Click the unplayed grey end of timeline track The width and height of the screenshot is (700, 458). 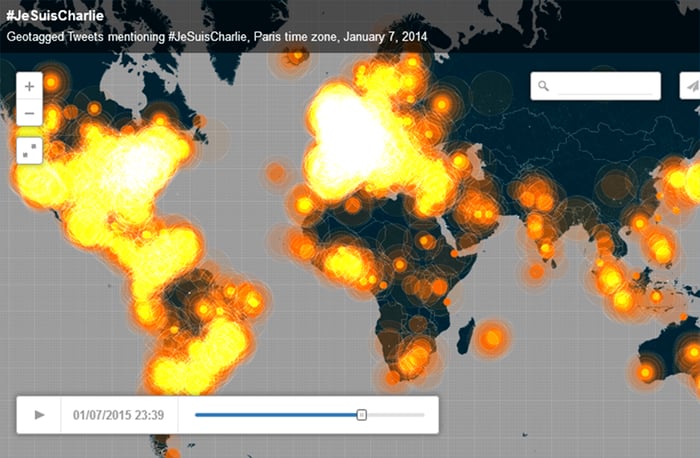pyautogui.click(x=395, y=415)
